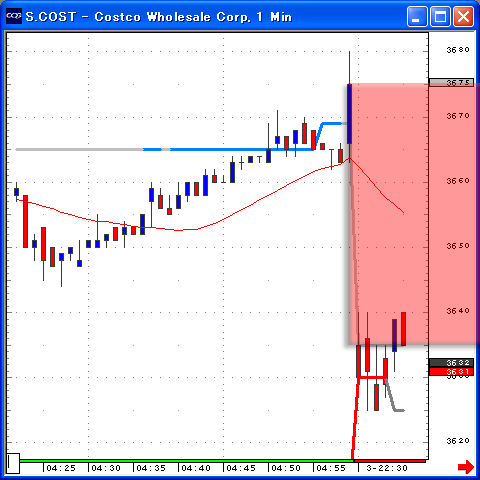The height and width of the screenshot is (480, 480).
Task: Click the 36.40 price scale label
Action: pyautogui.click(x=458, y=311)
